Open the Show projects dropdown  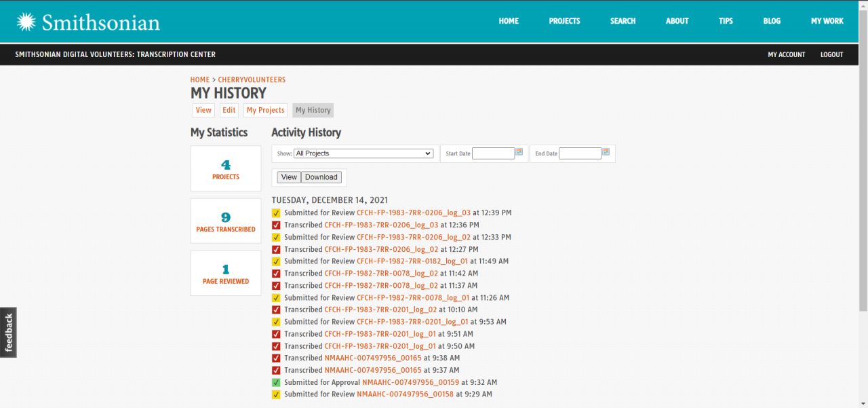(x=363, y=153)
